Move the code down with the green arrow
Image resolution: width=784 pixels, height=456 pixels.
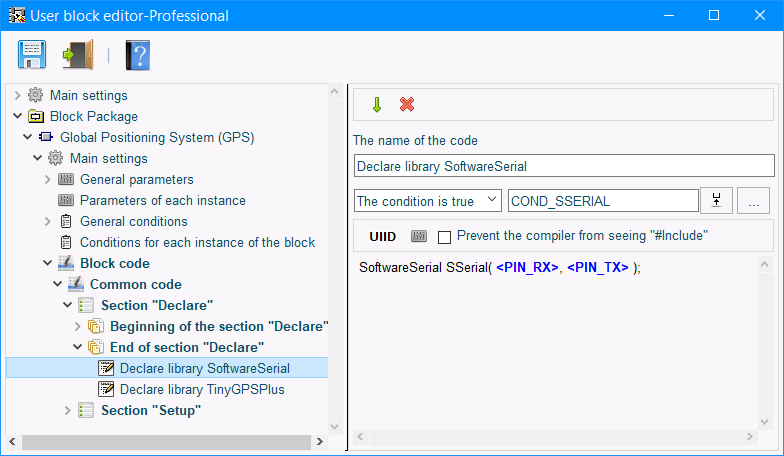(x=377, y=104)
